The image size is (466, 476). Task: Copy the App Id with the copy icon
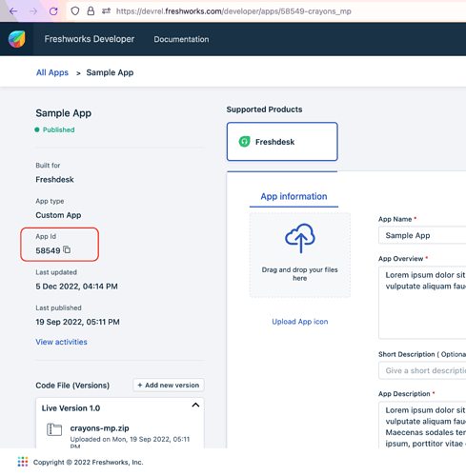click(67, 249)
